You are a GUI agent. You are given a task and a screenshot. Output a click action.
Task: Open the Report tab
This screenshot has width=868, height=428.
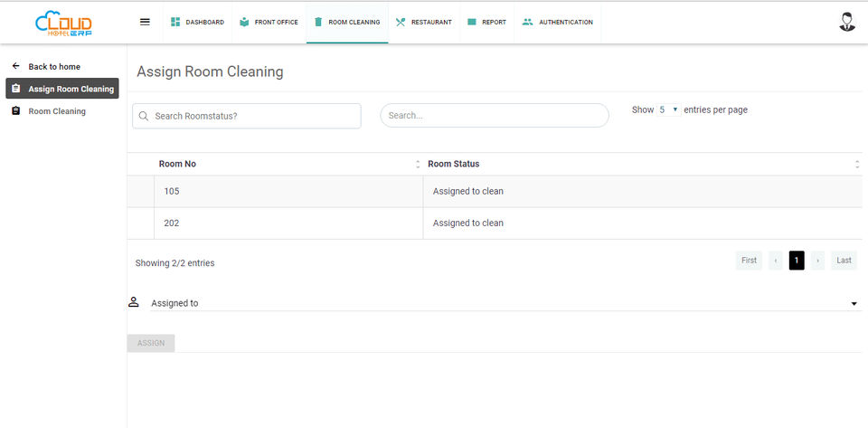486,22
